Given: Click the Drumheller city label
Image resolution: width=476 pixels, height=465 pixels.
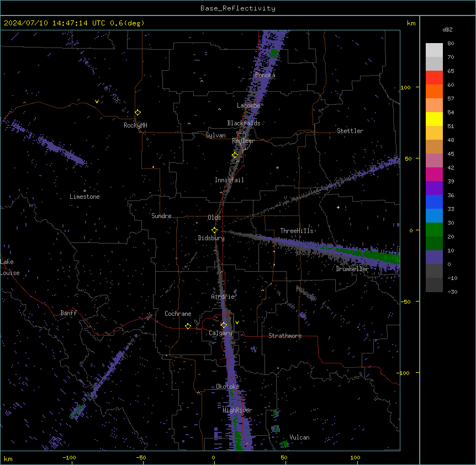Looking at the screenshot, I should [x=352, y=269].
